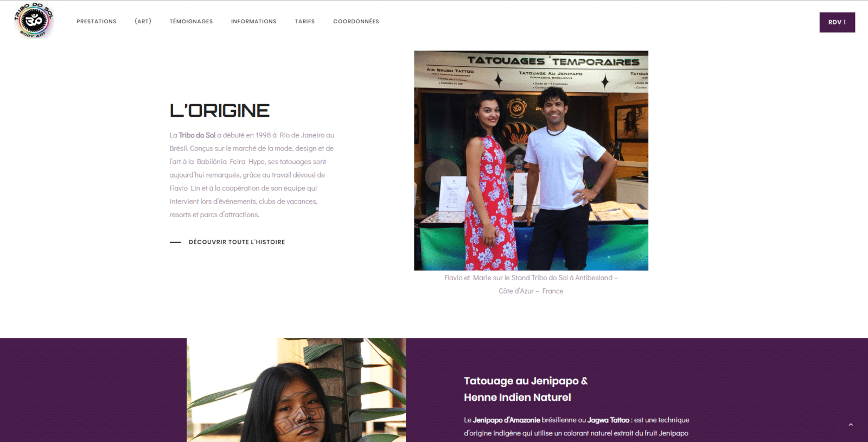The width and height of the screenshot is (868, 442).
Task: Click the scroll-to-top arrow icon
Action: pos(851,425)
